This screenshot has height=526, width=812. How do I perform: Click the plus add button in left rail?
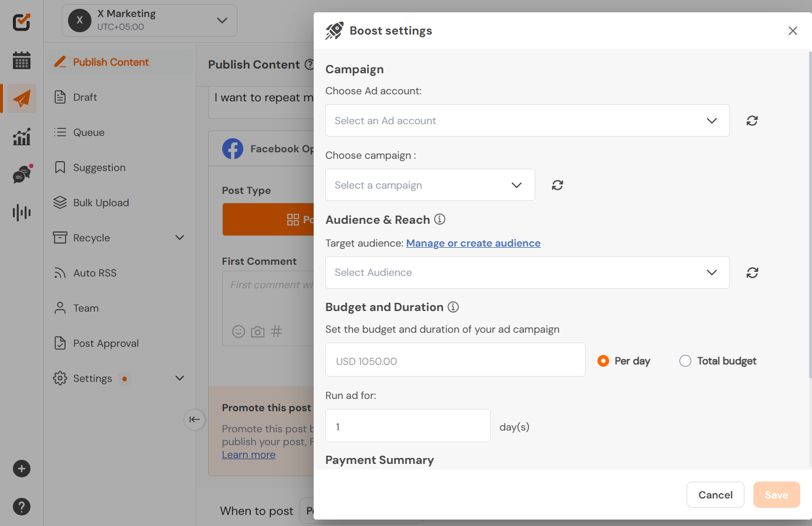coord(22,469)
